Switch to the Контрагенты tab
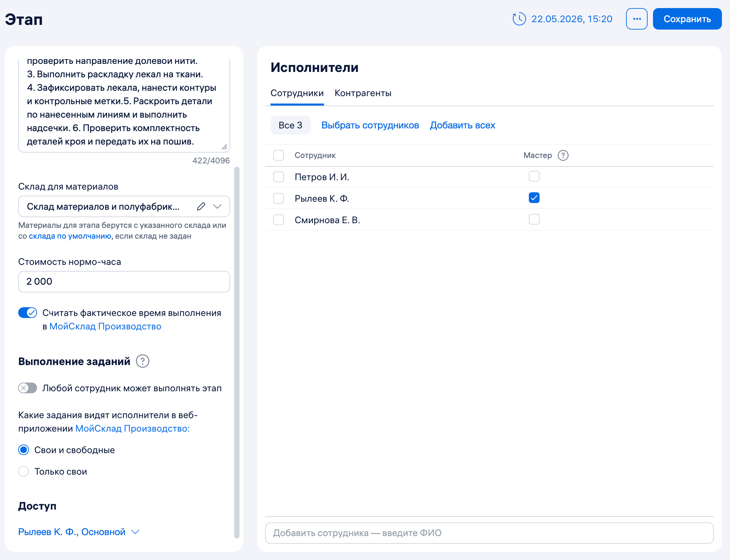This screenshot has height=560, width=730. pyautogui.click(x=363, y=93)
